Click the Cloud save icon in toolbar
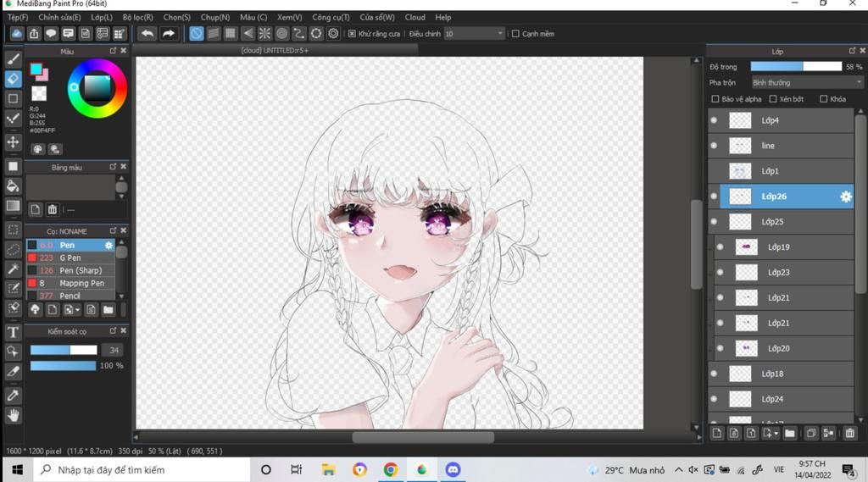Viewport: 868px width, 482px height. click(17, 34)
